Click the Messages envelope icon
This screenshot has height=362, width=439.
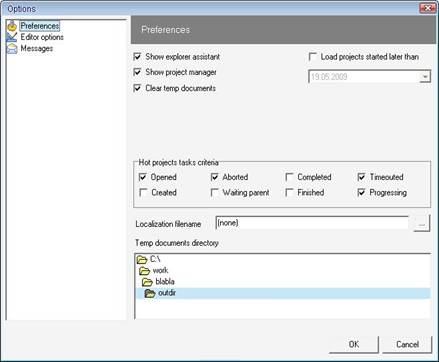pyautogui.click(x=12, y=49)
